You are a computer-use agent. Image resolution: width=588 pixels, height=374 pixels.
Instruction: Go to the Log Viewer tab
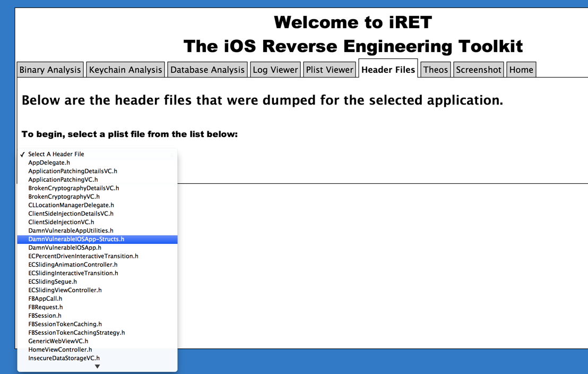(x=275, y=70)
